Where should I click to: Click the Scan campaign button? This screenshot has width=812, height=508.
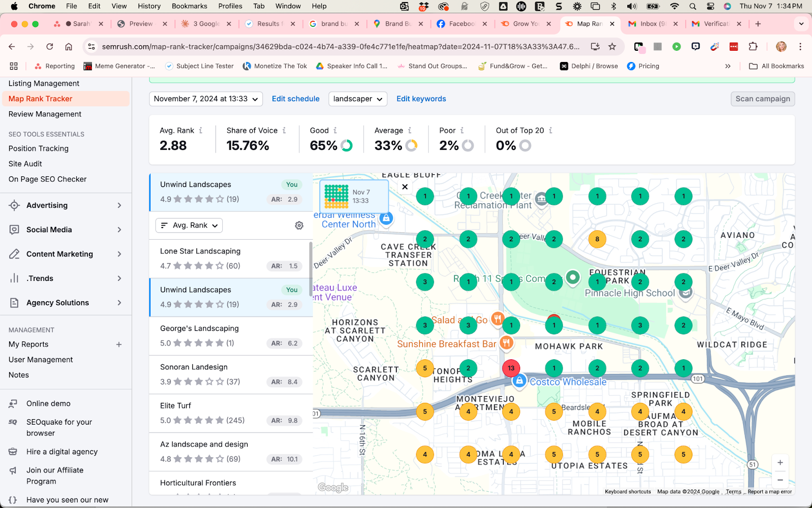coord(763,99)
